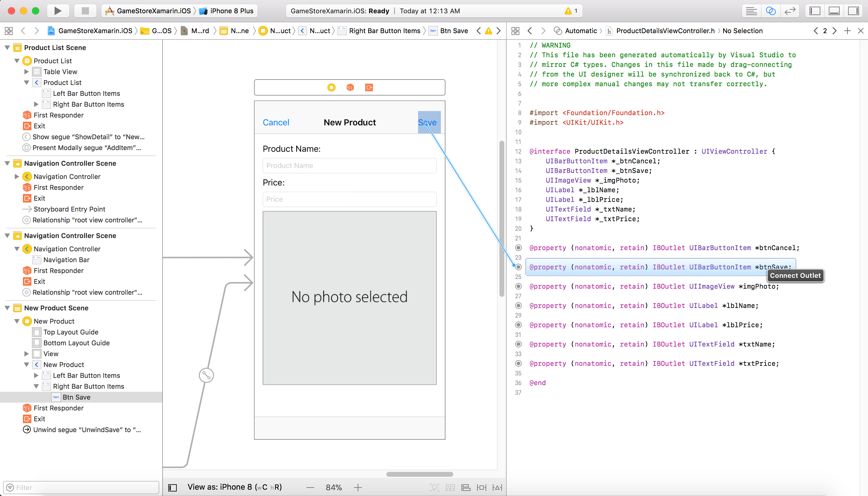The image size is (868, 496).
Task: Choose the iPhone 8 Plus destination
Action: pyautogui.click(x=227, y=11)
